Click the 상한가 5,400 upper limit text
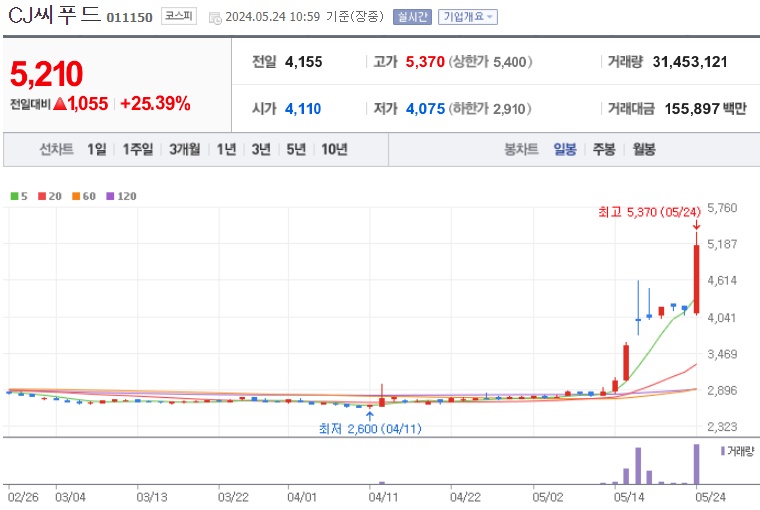 tap(491, 62)
